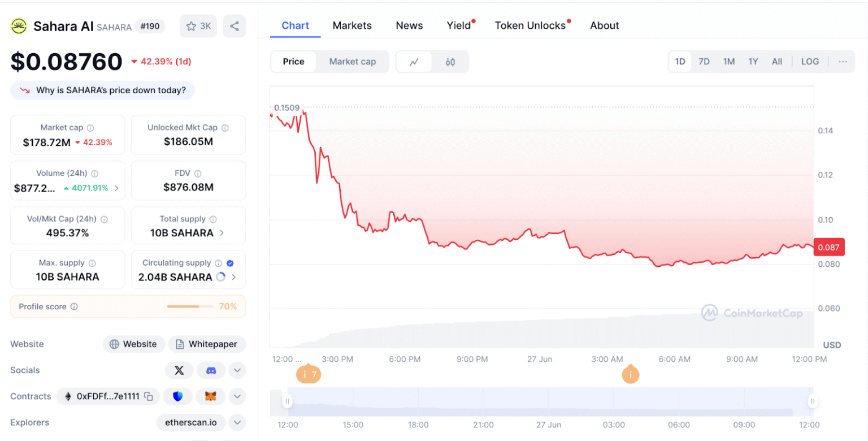Click the left range slider handle
Viewport: 868px width, 441px height.
287,401
